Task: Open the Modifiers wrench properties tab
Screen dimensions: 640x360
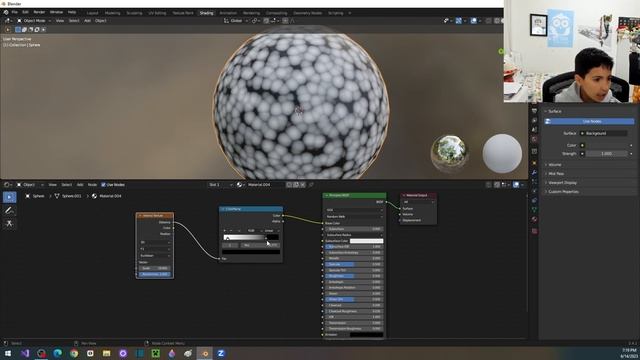Action: tap(534, 173)
